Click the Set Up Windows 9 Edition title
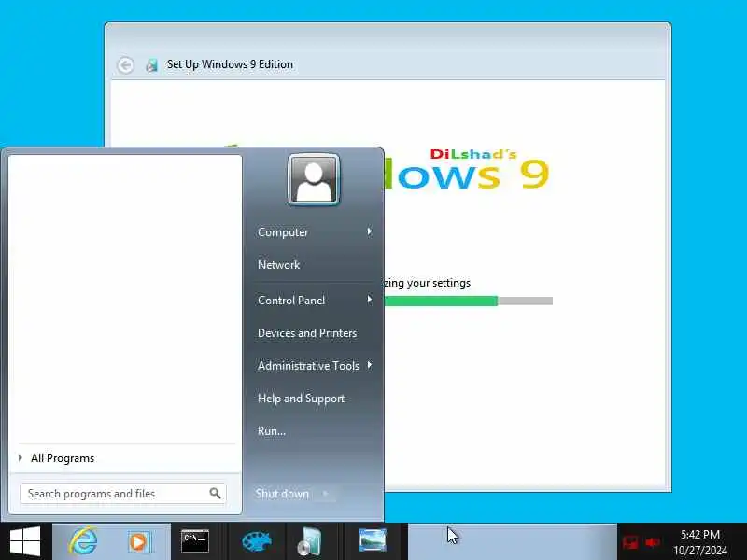 (x=230, y=64)
